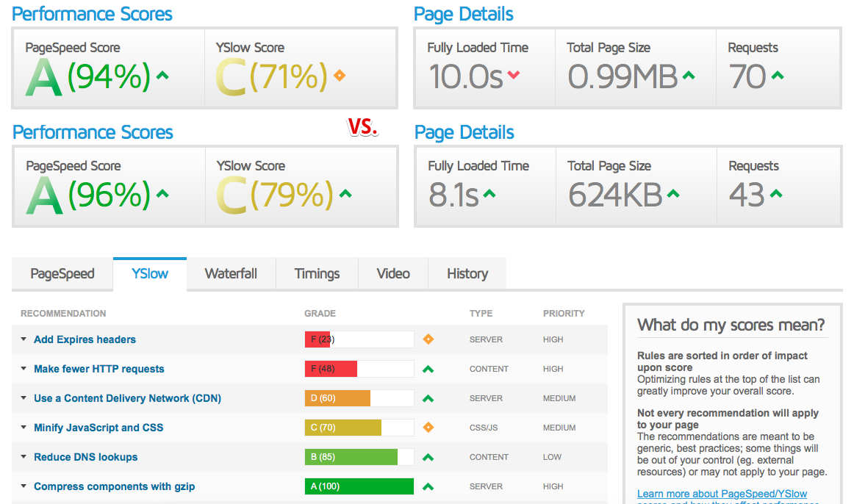854x504 pixels.
Task: Select the YSlow tab
Action: point(150,274)
